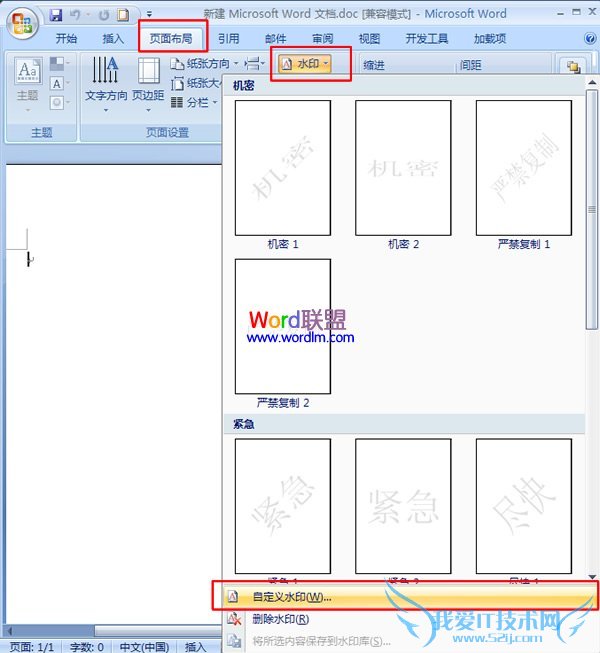Select the diagonal 紧急 watermark thumbnail
This screenshot has height=653, width=600.
pos(283,506)
